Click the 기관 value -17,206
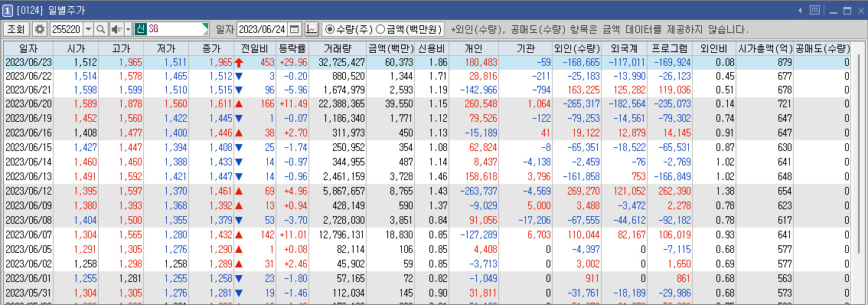The width and height of the screenshot is (868, 305). [534, 219]
